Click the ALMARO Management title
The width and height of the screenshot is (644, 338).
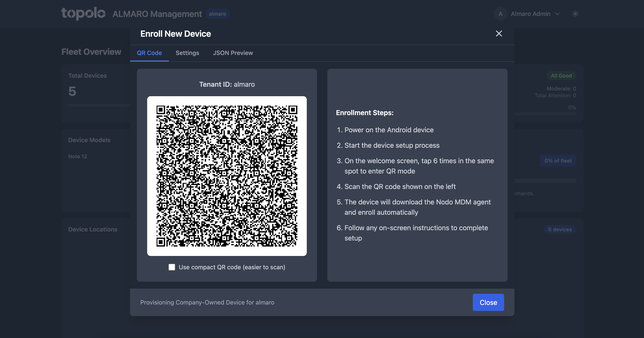157,14
